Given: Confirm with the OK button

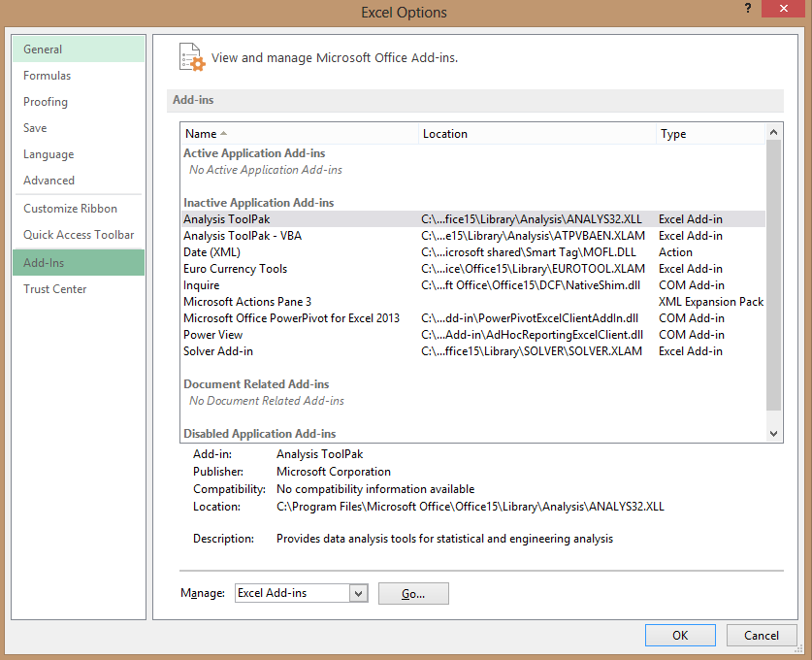Looking at the screenshot, I should pos(680,636).
